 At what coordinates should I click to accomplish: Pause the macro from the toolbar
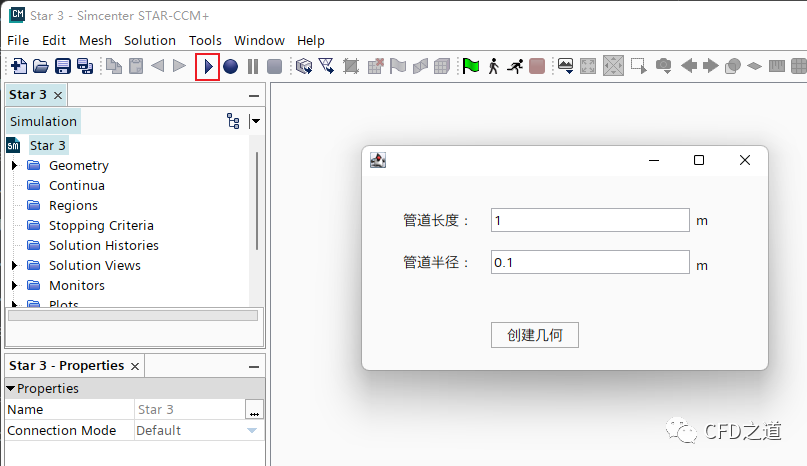253,66
